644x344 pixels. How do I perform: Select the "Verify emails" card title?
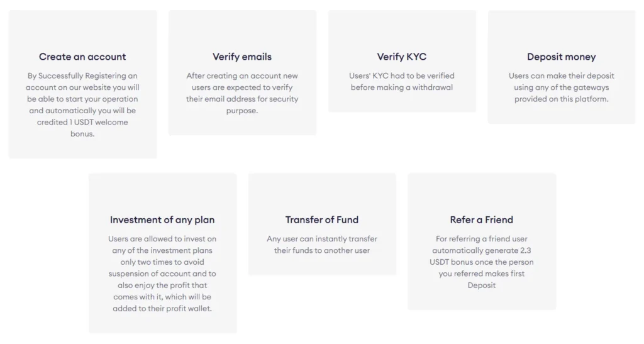[242, 57]
